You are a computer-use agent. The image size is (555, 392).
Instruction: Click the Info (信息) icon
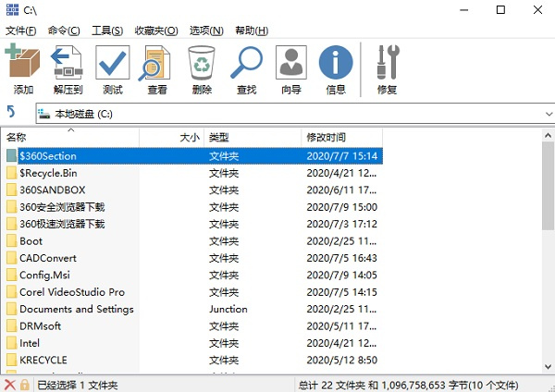tap(336, 62)
